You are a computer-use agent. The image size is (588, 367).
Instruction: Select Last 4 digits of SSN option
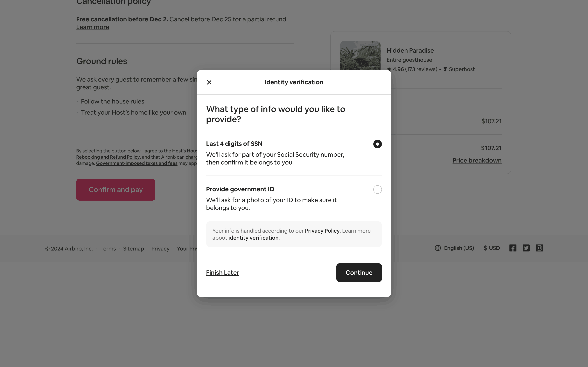tap(377, 144)
